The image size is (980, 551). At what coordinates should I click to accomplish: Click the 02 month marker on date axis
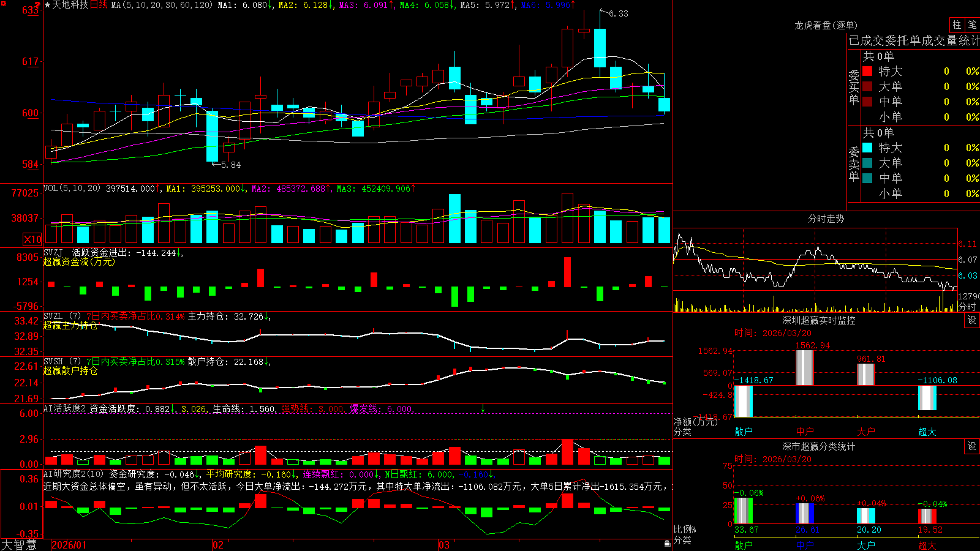click(x=217, y=545)
